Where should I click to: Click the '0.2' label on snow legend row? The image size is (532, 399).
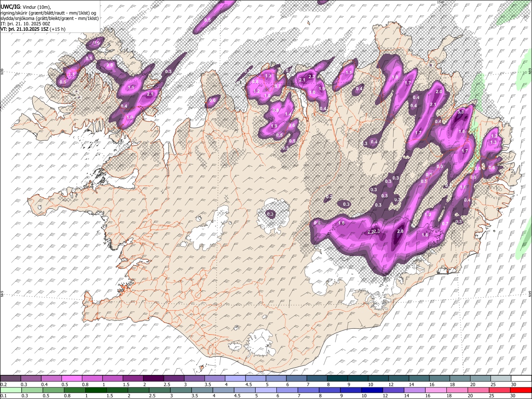[4, 384]
